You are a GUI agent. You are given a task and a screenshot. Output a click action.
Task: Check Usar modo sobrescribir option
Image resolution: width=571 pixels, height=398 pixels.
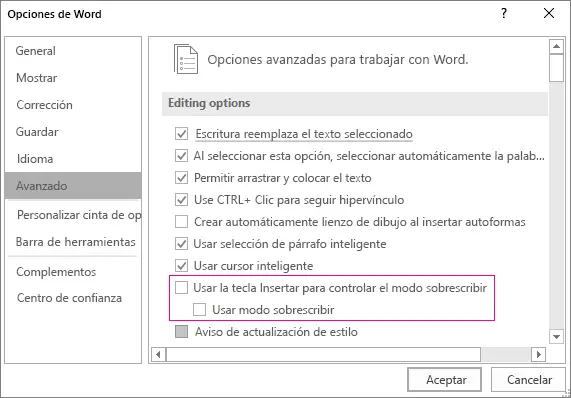tap(199, 310)
